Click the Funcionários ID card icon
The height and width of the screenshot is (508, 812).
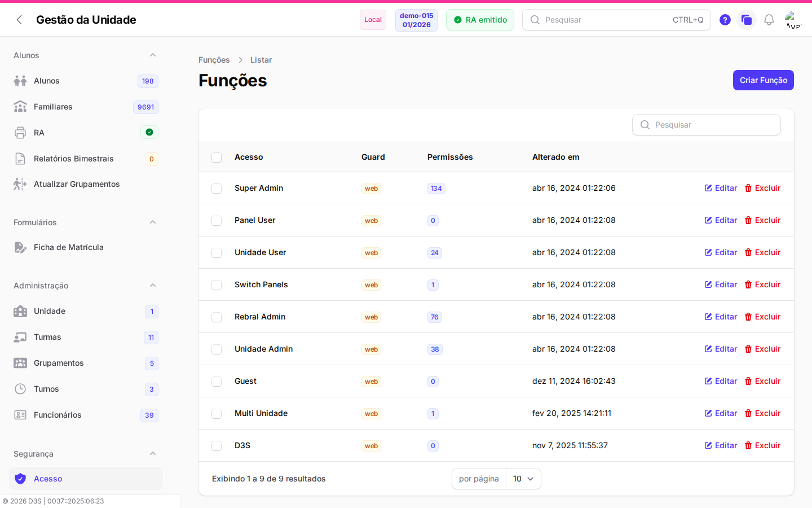coord(20,415)
